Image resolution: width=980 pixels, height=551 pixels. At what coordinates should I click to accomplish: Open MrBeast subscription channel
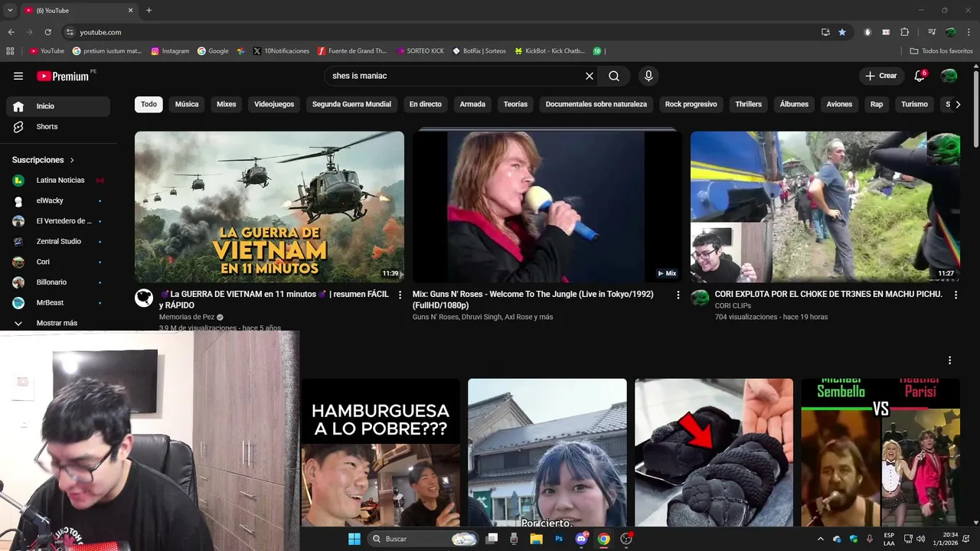[x=58, y=302]
